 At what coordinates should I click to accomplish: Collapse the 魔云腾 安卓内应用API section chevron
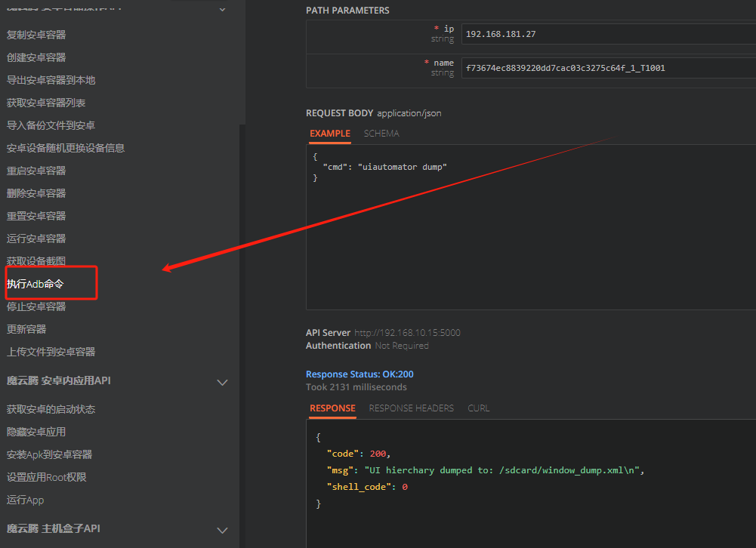click(222, 382)
